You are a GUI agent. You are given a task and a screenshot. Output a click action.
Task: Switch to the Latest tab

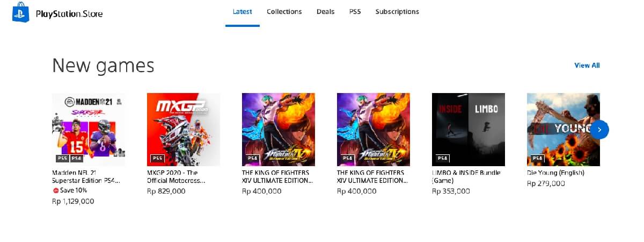click(243, 12)
